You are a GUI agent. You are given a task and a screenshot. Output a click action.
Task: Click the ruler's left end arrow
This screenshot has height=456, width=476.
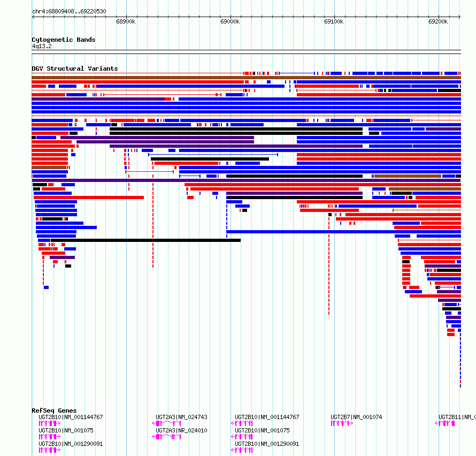click(x=33, y=17)
